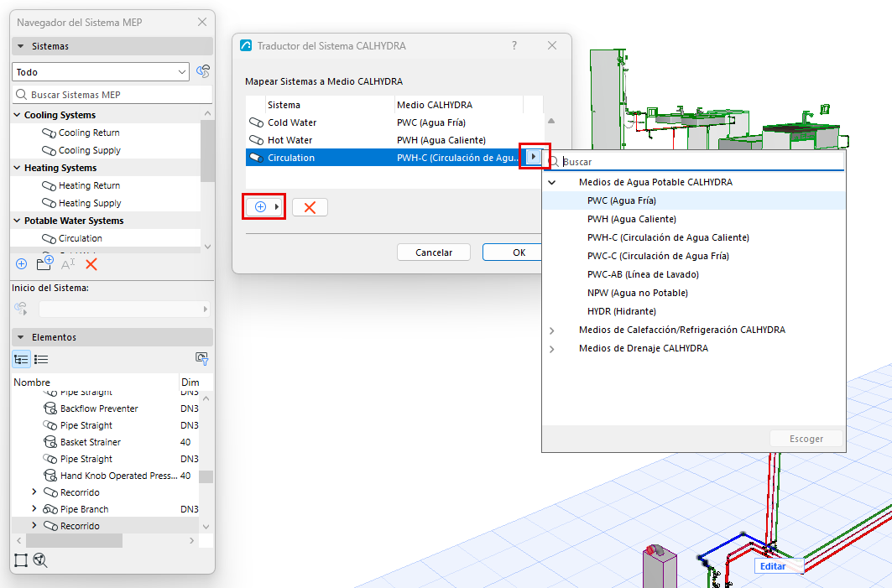Select Backflow Preventer element in list
Viewport: 892px width, 588px height.
point(99,408)
